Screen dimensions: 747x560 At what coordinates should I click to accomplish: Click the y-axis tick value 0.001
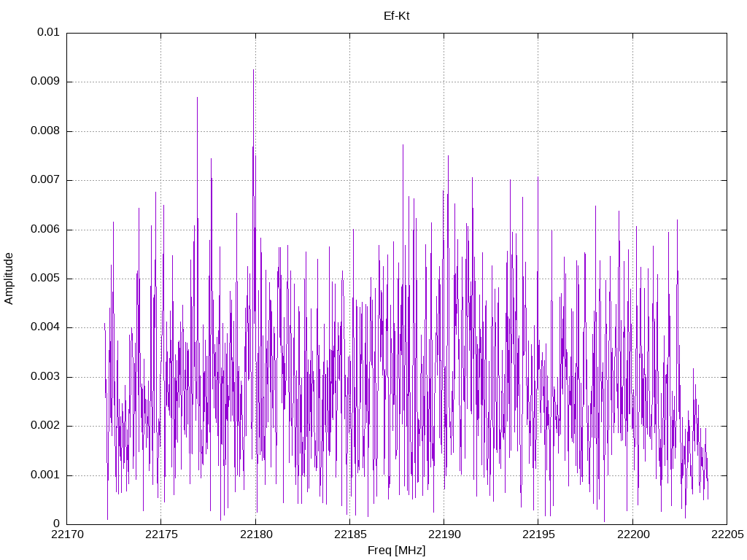click(x=45, y=475)
